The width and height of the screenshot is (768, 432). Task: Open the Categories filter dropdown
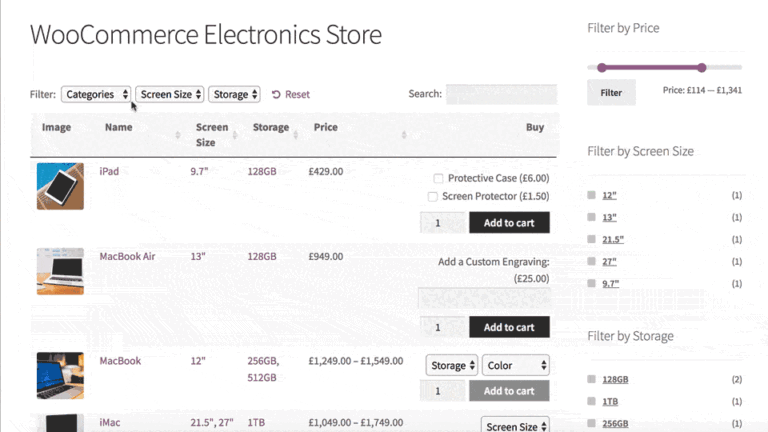pos(96,94)
